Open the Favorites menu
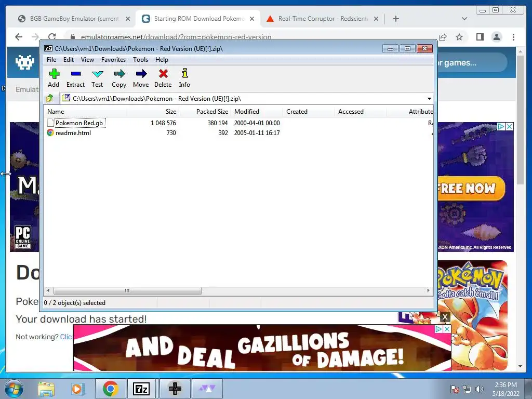 coord(114,60)
